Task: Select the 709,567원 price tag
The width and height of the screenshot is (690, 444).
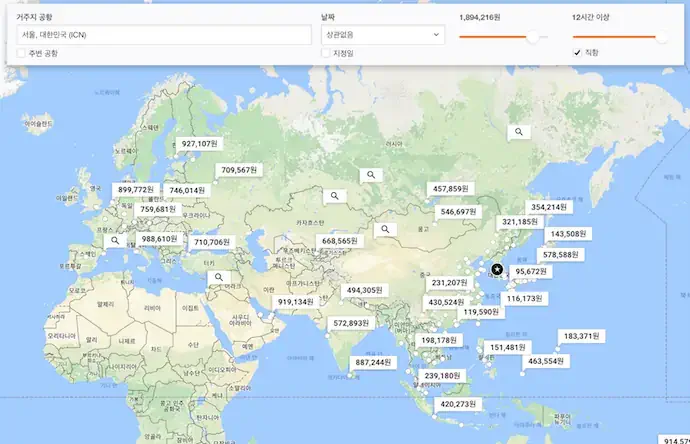Action: (x=239, y=170)
